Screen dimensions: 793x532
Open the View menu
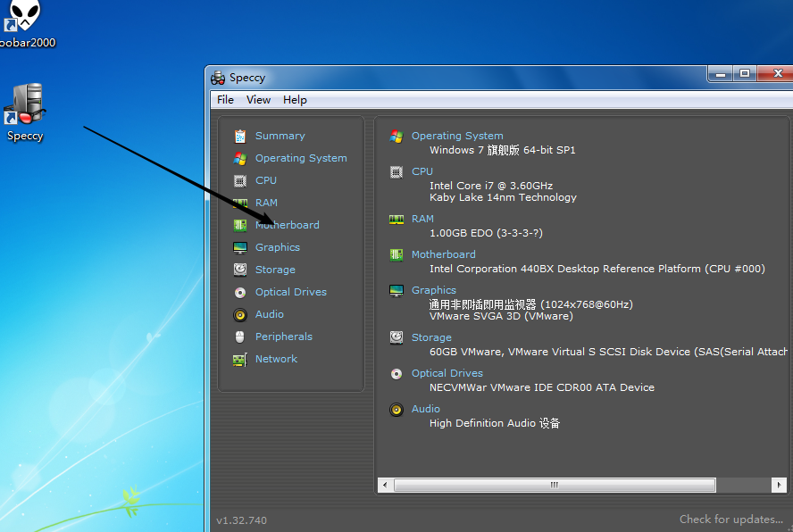pyautogui.click(x=258, y=100)
